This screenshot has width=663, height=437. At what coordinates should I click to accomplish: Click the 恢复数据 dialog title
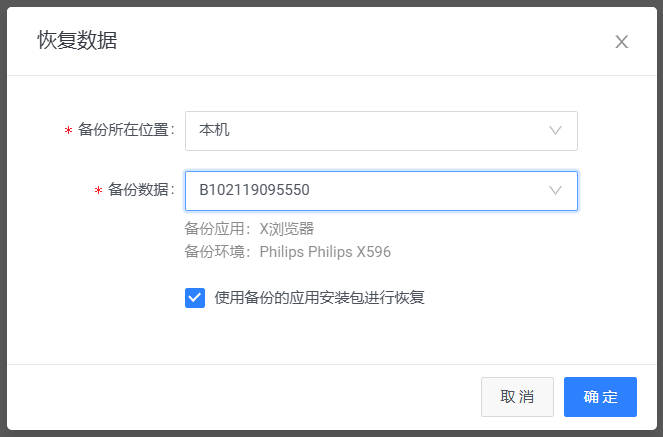(x=77, y=41)
